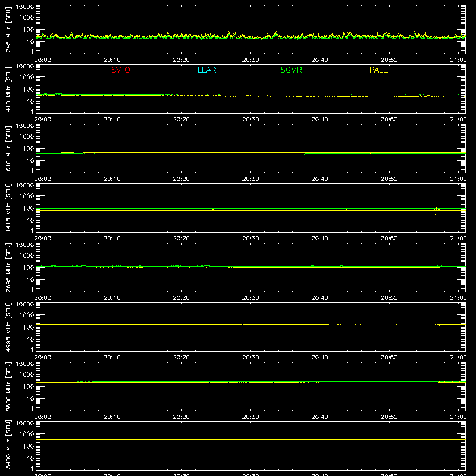Click 20:10 under the 2695 MHz plot

[112, 298]
